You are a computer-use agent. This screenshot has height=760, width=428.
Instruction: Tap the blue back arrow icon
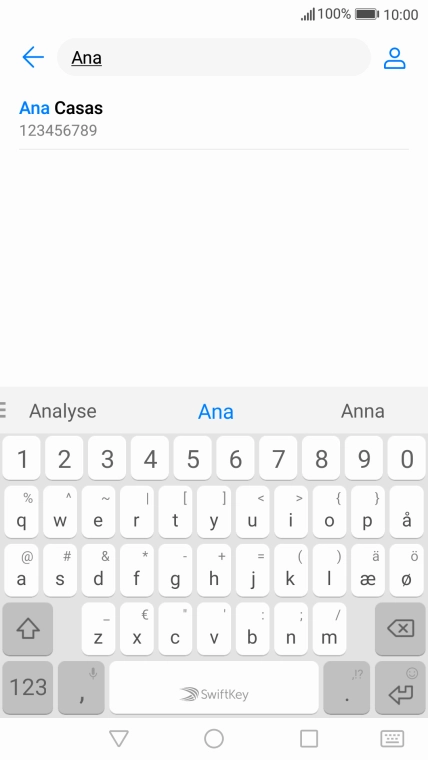33,58
